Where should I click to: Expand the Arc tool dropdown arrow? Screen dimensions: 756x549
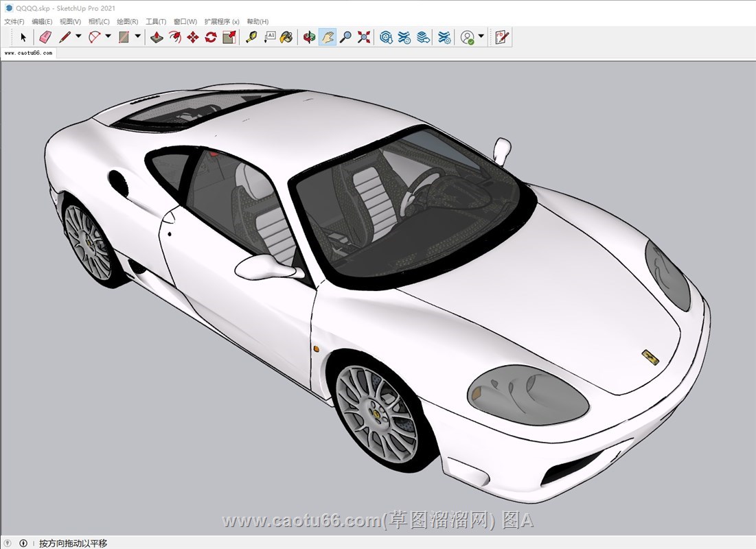(x=108, y=36)
